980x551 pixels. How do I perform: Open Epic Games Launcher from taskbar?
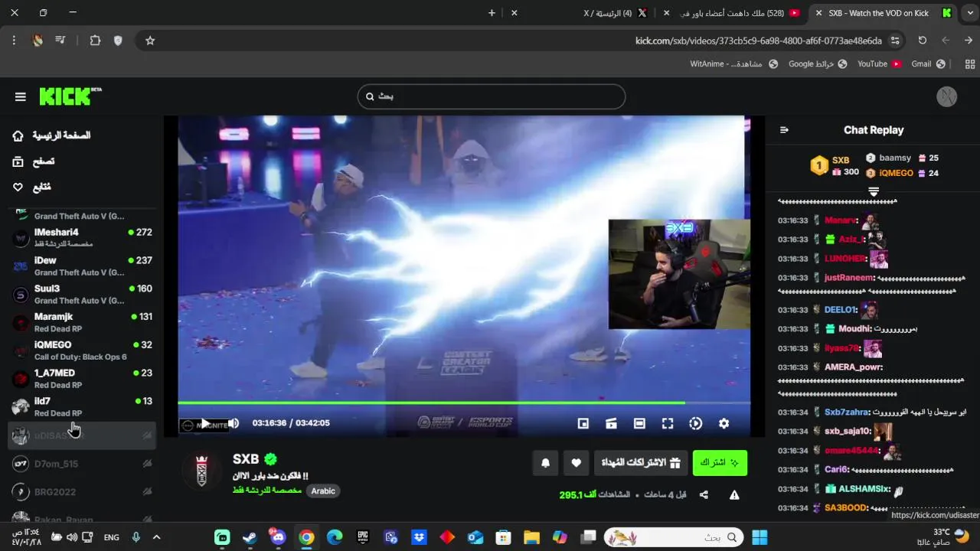tap(362, 537)
